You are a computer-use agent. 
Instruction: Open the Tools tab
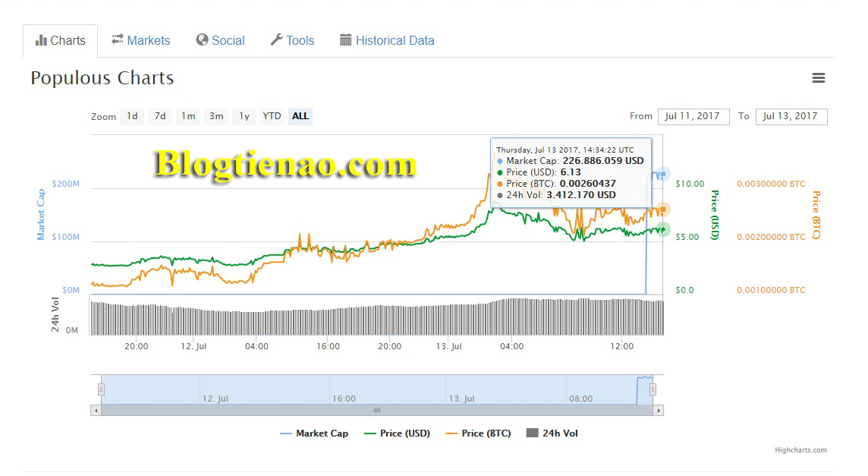pyautogui.click(x=292, y=40)
